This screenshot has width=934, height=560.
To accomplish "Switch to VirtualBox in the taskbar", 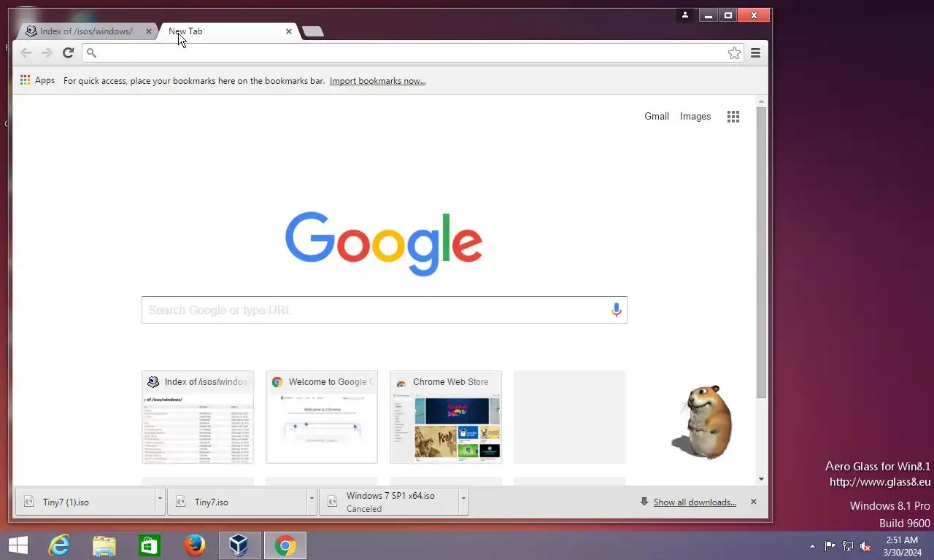I will (239, 545).
